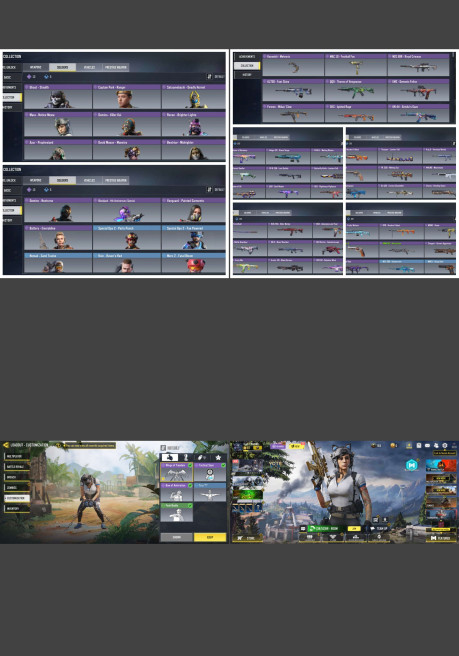Click the sort icon in the Special Ops collection screen
The width and height of the screenshot is (459, 656).
point(209,190)
